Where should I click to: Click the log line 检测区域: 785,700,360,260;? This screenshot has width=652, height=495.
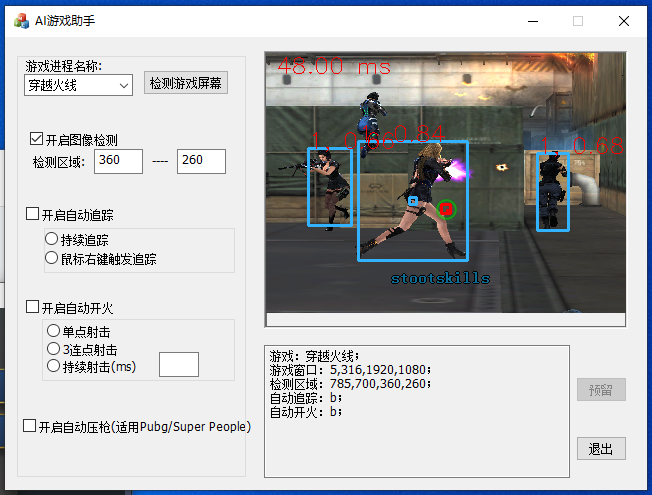click(x=351, y=384)
